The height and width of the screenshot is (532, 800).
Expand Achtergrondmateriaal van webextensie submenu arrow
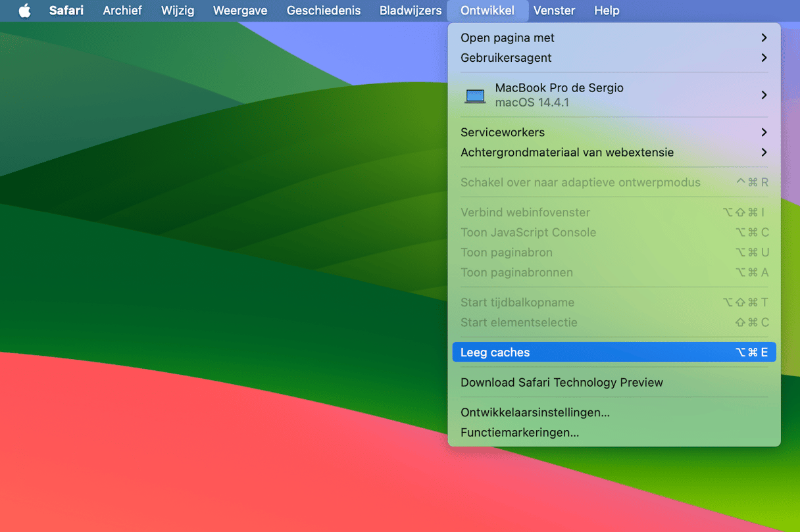point(764,153)
